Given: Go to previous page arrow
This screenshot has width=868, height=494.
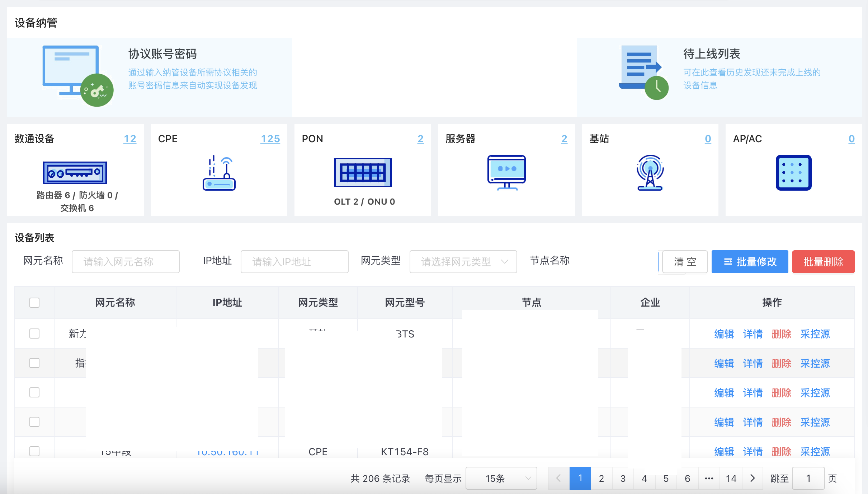Looking at the screenshot, I should coord(558,478).
